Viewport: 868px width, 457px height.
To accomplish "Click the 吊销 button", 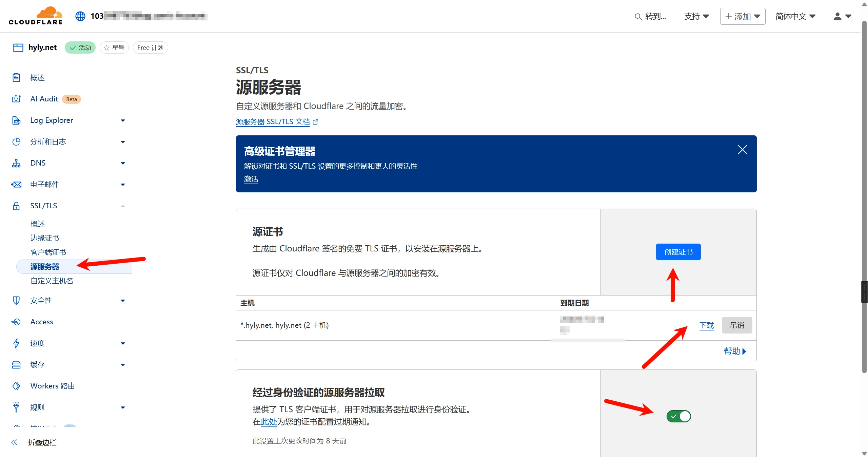I will [737, 325].
